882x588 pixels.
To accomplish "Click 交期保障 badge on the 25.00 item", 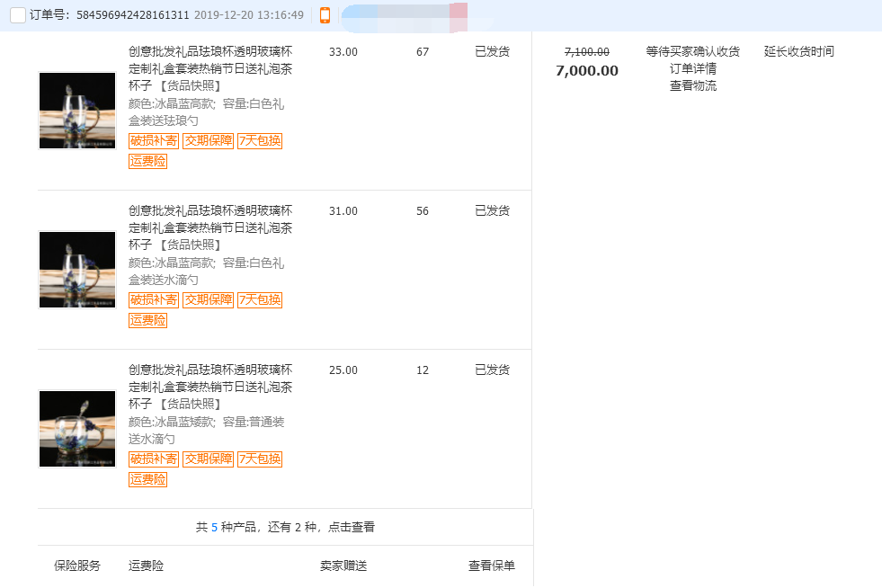I will tap(208, 459).
